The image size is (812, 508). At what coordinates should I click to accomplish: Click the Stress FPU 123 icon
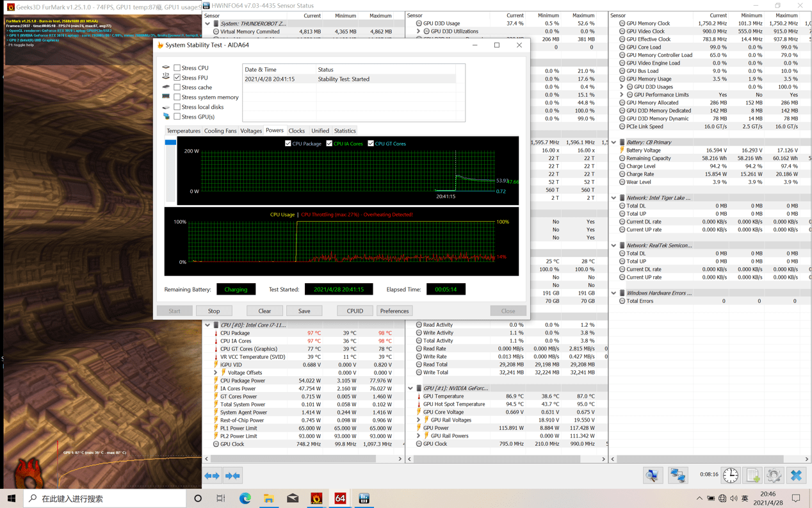(x=166, y=78)
